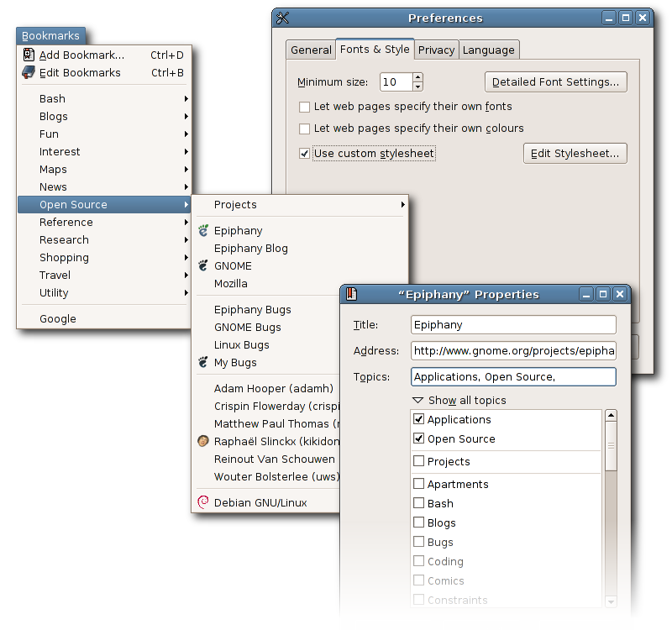Select Add Bookmark menu item

click(x=104, y=55)
